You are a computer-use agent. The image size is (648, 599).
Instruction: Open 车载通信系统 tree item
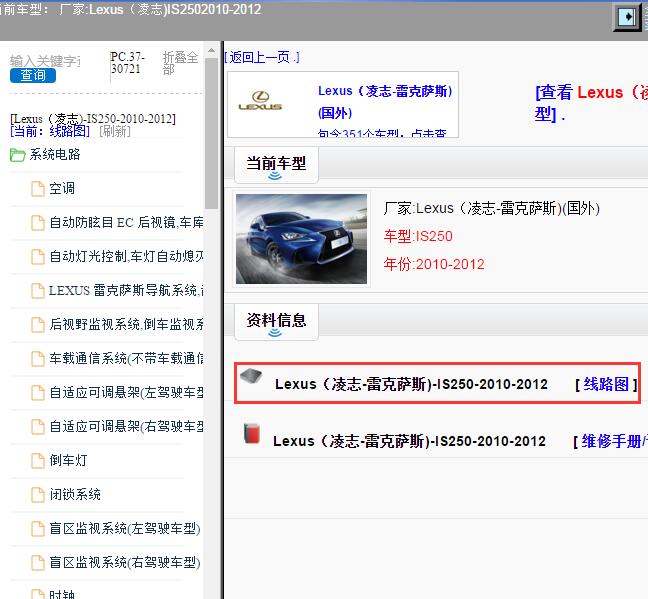(x=126, y=359)
